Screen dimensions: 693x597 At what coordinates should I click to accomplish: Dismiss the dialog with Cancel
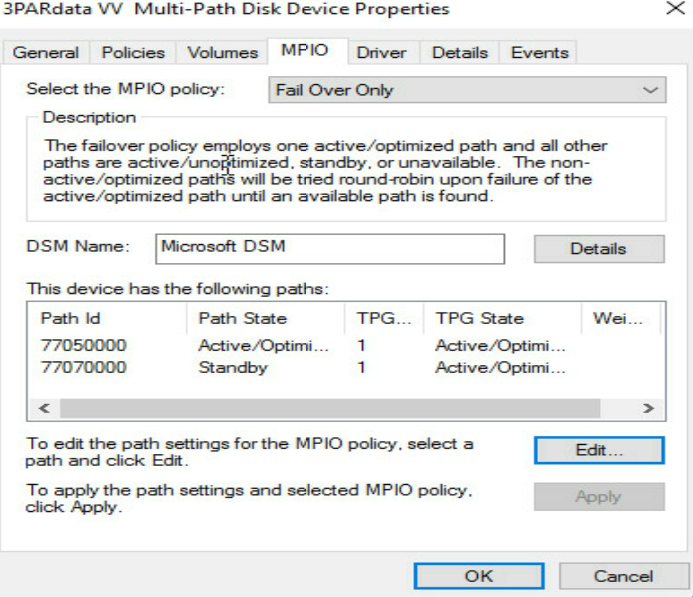[x=623, y=576]
